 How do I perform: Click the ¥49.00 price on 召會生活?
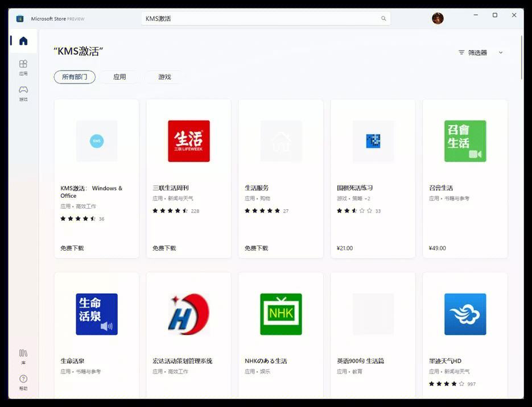click(x=438, y=248)
